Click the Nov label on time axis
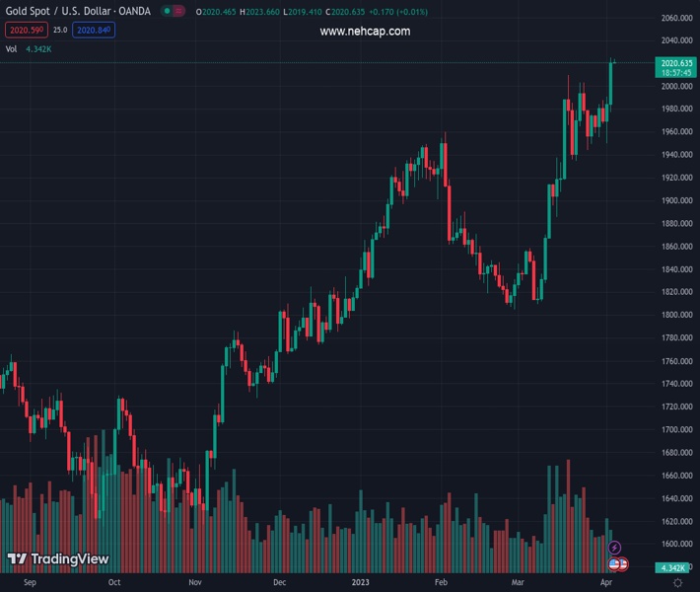Screen dimensions: 700x592 (195, 583)
